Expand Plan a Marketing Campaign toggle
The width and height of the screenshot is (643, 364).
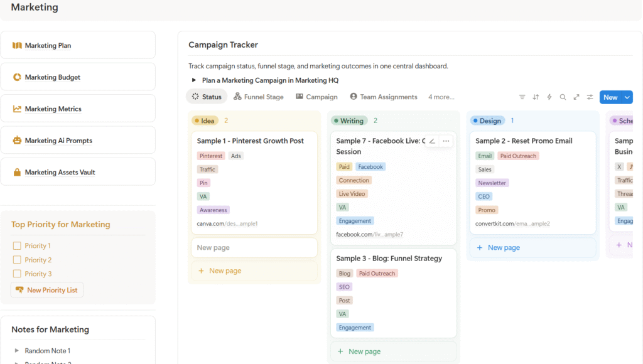(x=194, y=80)
